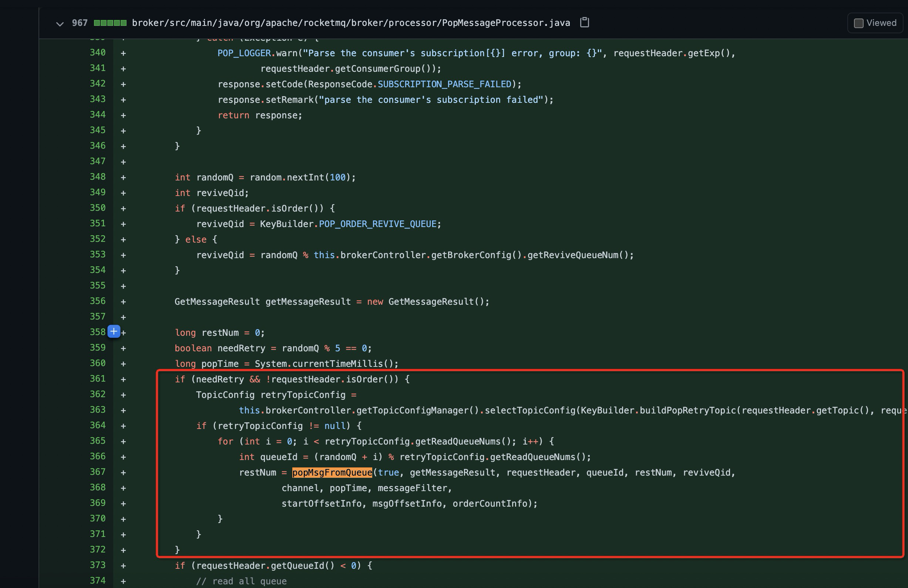Add comment using blue plus on line 358
908x588 pixels.
click(114, 331)
